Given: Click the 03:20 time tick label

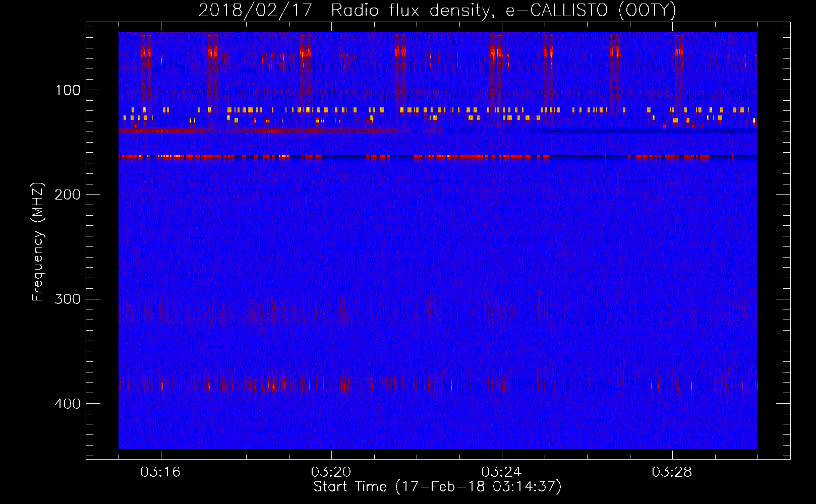Looking at the screenshot, I should (x=331, y=472).
